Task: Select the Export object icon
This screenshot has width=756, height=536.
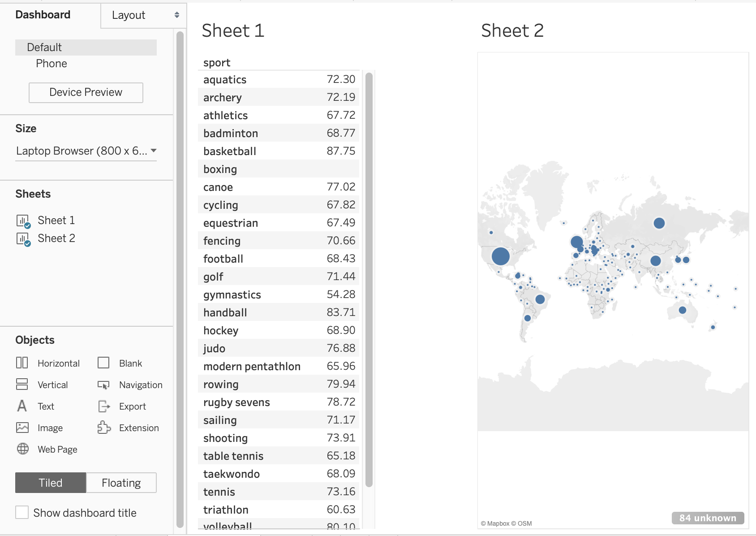Action: coord(103,406)
